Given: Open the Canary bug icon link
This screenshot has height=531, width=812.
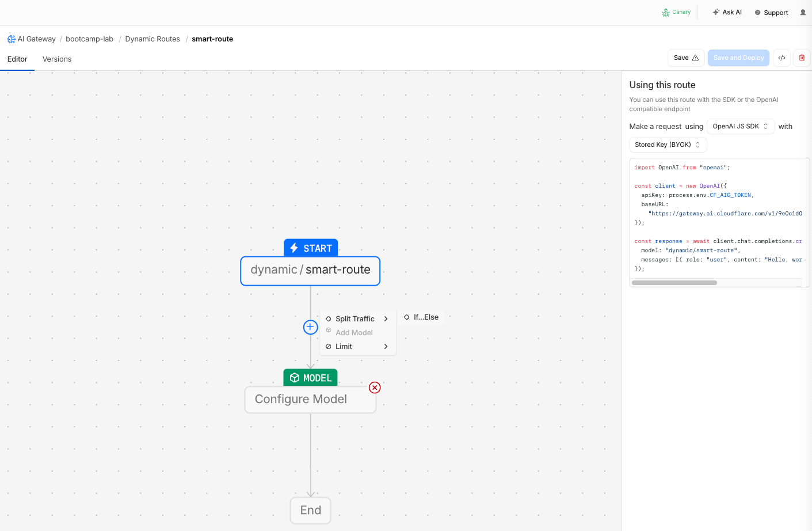Looking at the screenshot, I should [x=676, y=12].
